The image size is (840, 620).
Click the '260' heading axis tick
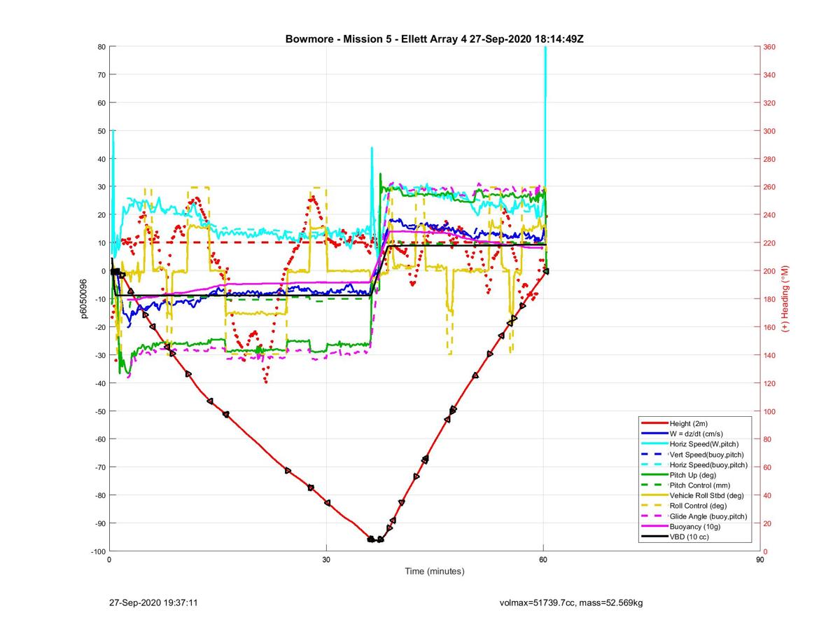pos(770,187)
